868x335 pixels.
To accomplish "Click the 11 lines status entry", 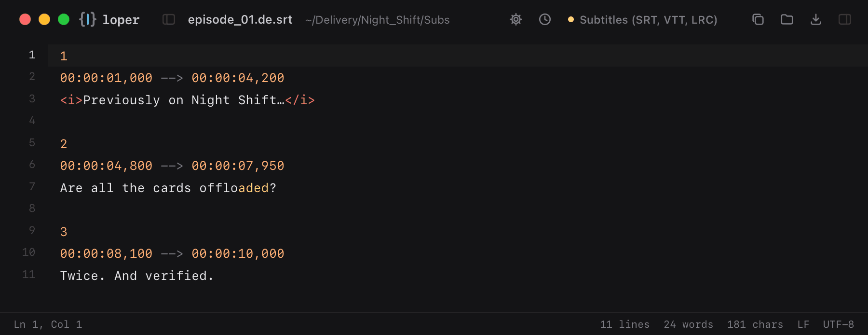I will click(x=624, y=324).
